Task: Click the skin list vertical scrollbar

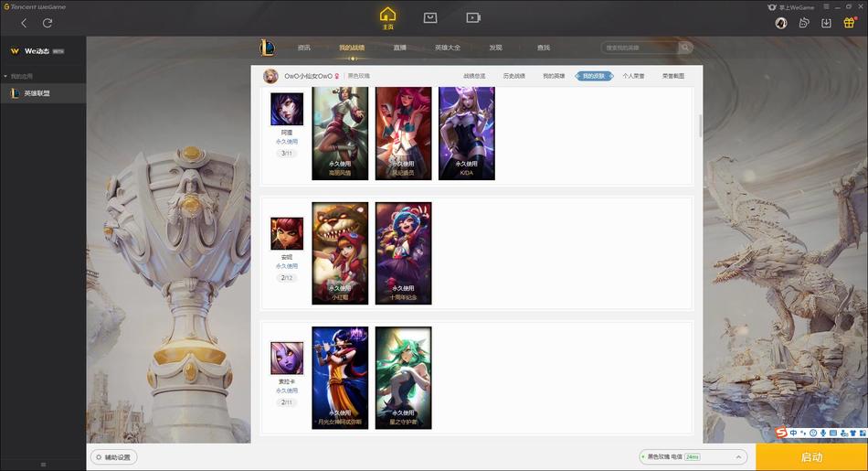Action: point(700,126)
